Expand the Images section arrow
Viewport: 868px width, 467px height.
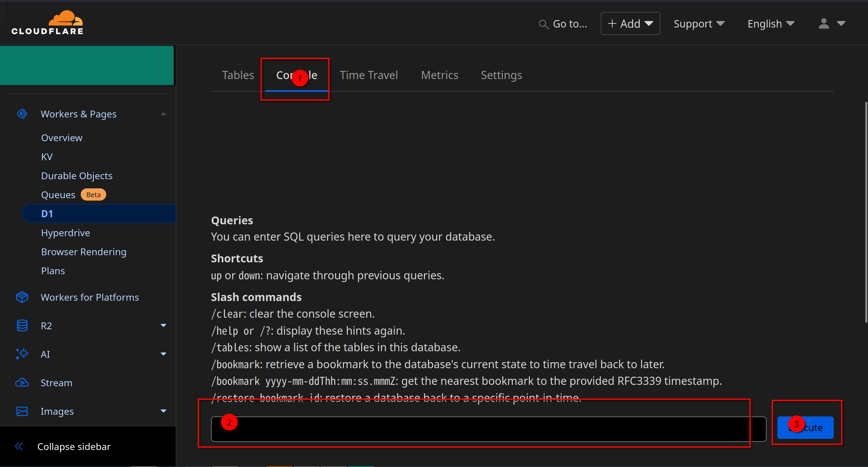163,411
